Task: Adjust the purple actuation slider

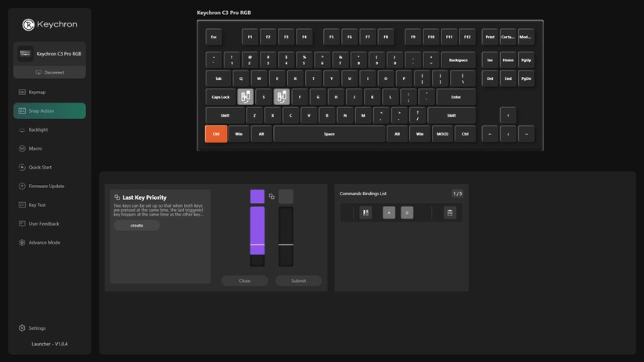Action: 257,244
